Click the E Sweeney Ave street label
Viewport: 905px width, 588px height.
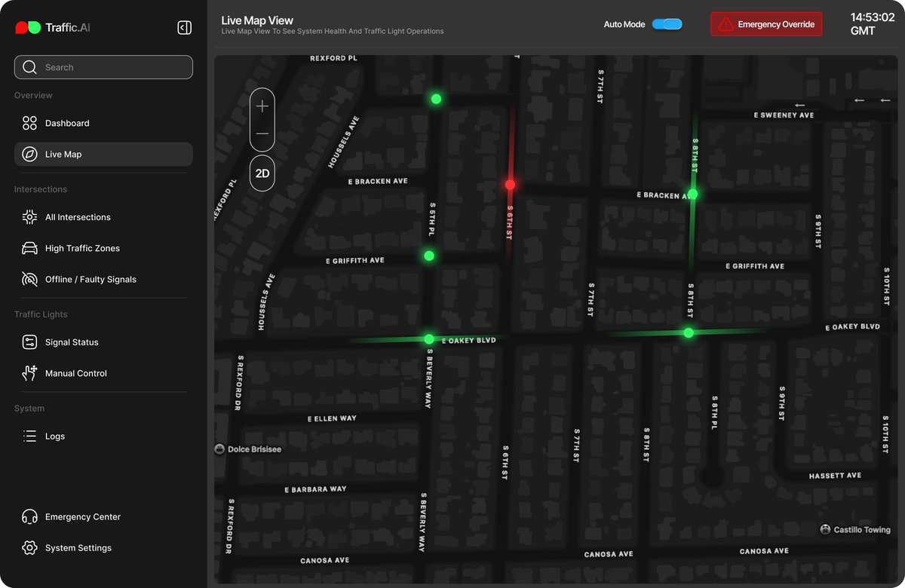tap(784, 115)
